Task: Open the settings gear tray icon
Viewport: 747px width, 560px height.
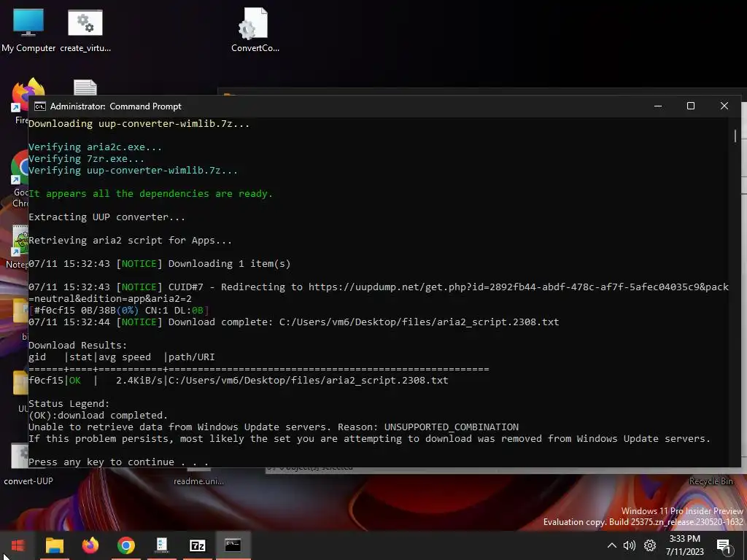Action: pyautogui.click(x=650, y=545)
